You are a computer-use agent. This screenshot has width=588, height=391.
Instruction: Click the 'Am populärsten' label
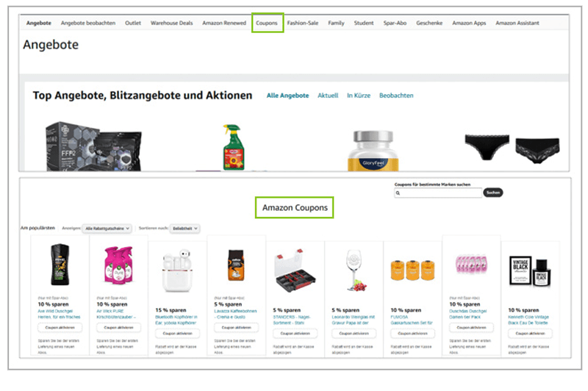click(38, 228)
